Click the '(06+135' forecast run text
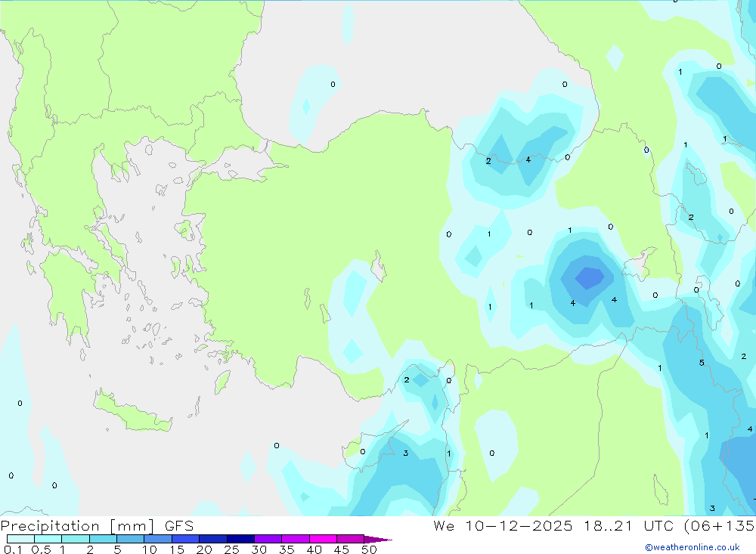The image size is (756, 554). coord(720,526)
